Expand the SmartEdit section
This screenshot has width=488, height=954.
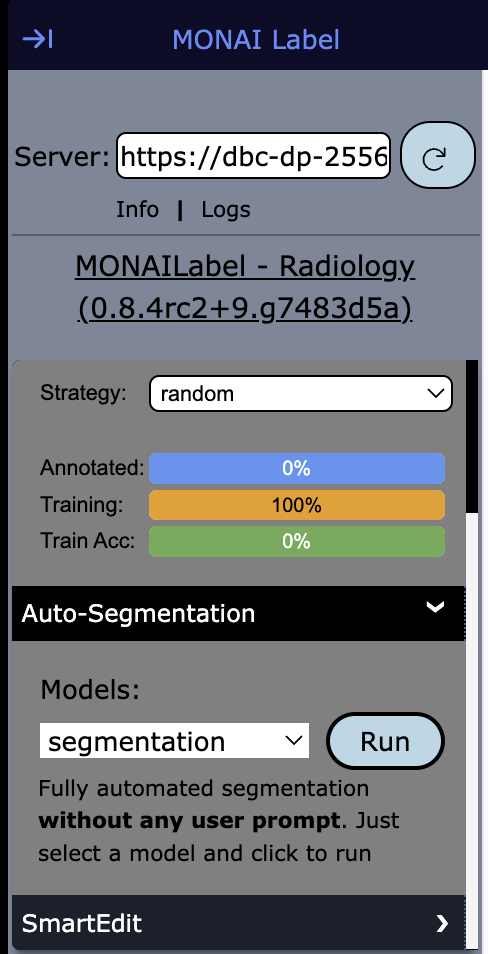[238, 923]
